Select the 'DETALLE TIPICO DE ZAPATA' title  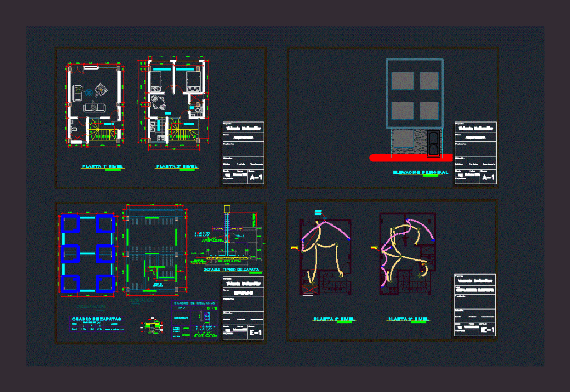[x=231, y=269]
